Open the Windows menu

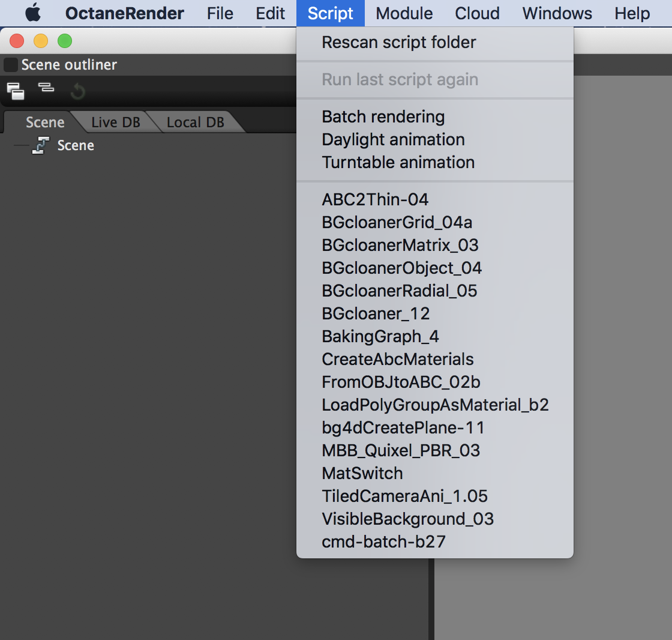click(x=557, y=13)
